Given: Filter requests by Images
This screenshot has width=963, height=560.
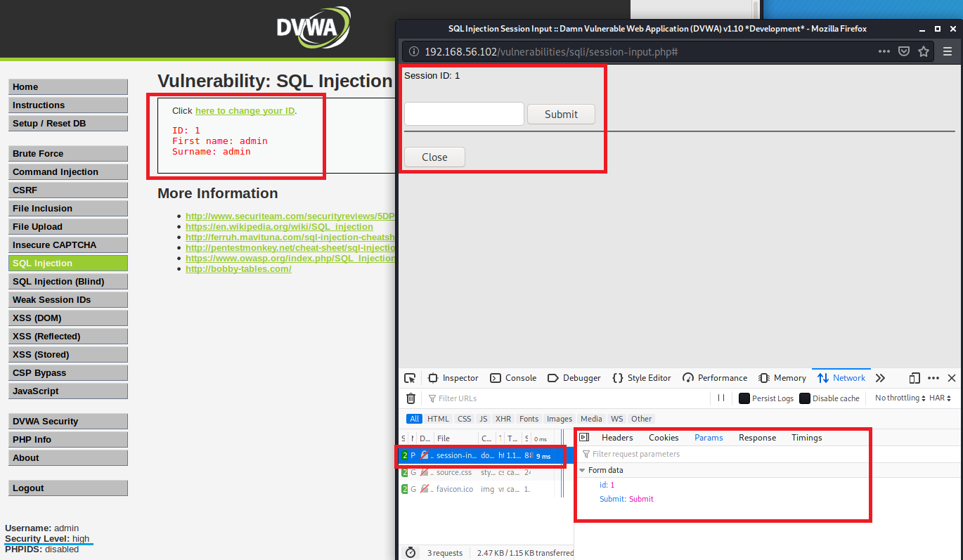Looking at the screenshot, I should pyautogui.click(x=560, y=419).
